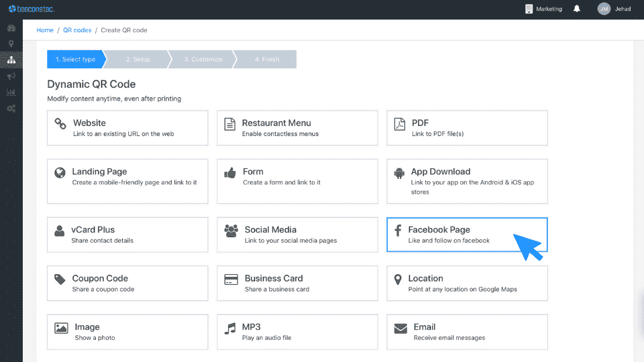Open the gears settings sidebar icon
Image resolution: width=644 pixels, height=362 pixels.
11,109
